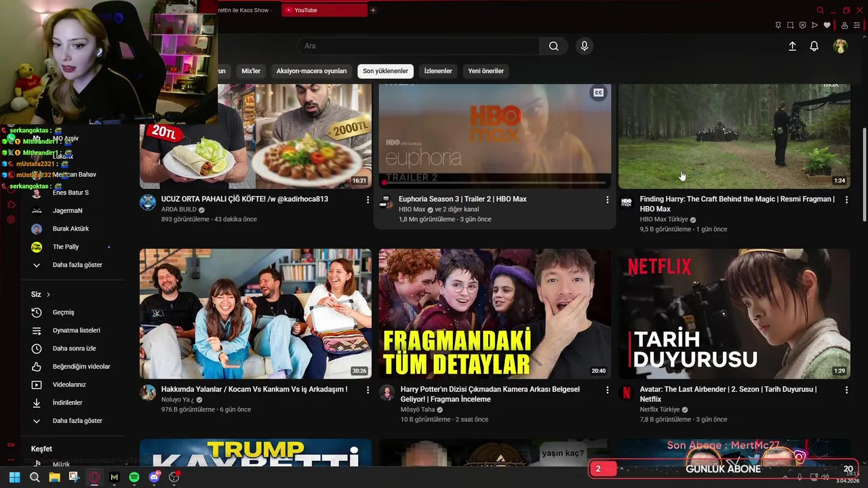Open Videolarınız in sidebar
The width and height of the screenshot is (868, 488).
[x=68, y=385]
